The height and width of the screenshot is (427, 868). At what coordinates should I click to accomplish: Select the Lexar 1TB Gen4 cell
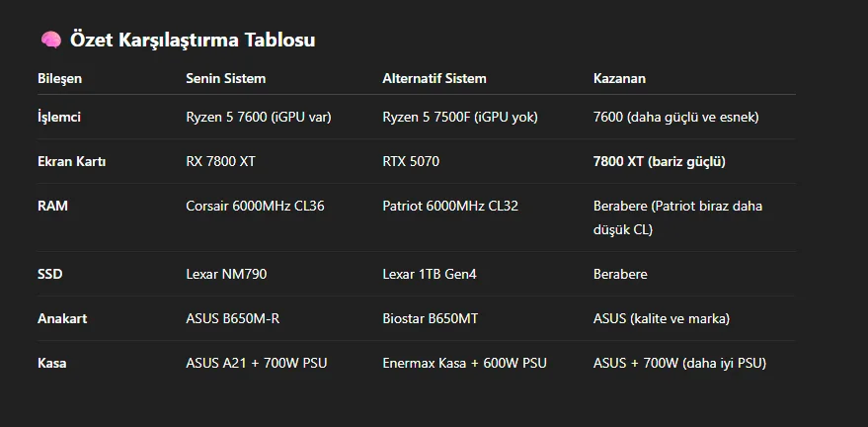click(430, 273)
